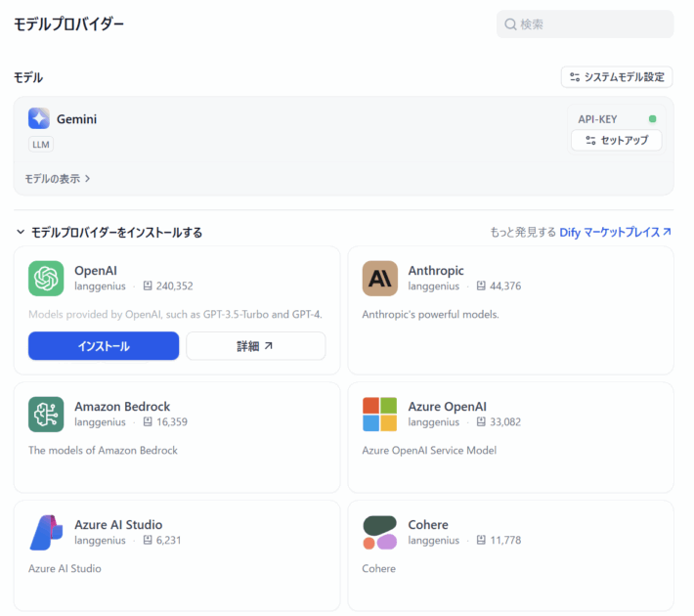Click the LLM tag badge under Gemini
Viewport: 694px width, 616px height.
(x=41, y=145)
